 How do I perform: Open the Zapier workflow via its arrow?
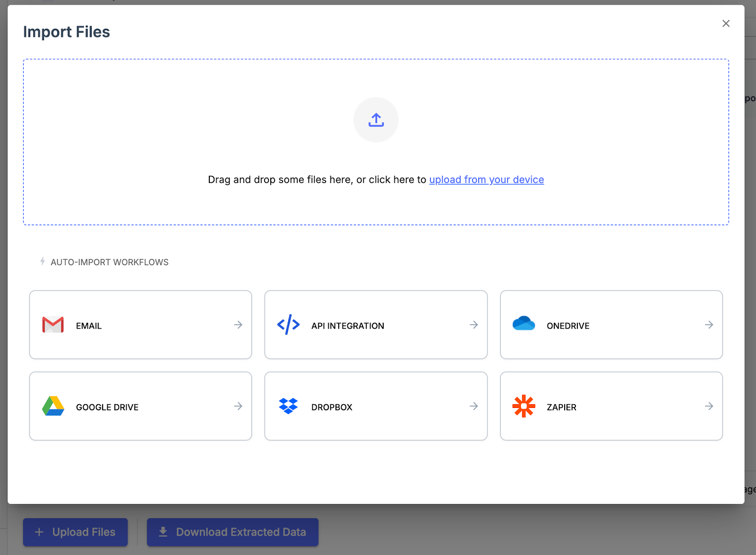[709, 406]
